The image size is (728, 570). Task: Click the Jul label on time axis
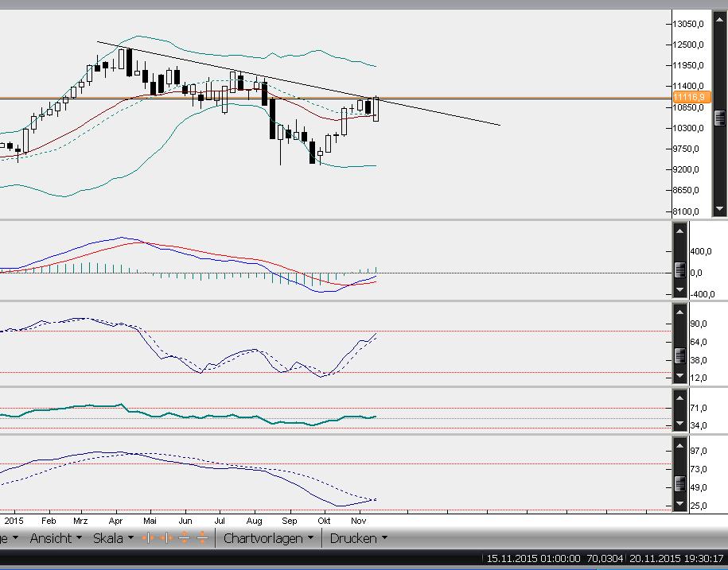click(219, 521)
